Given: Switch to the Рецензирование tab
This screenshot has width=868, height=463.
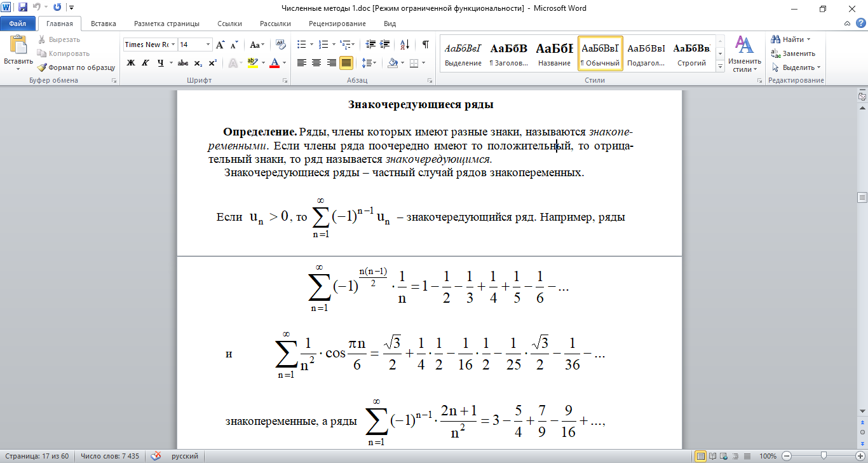Looking at the screenshot, I should point(337,24).
